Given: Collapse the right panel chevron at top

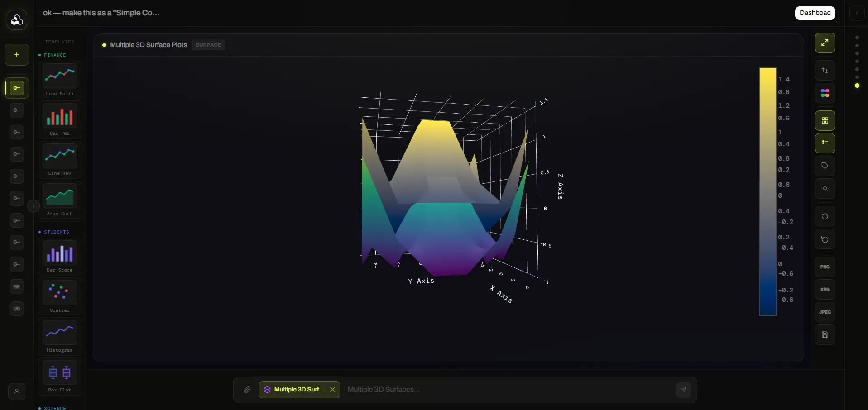Looking at the screenshot, I should point(857,13).
